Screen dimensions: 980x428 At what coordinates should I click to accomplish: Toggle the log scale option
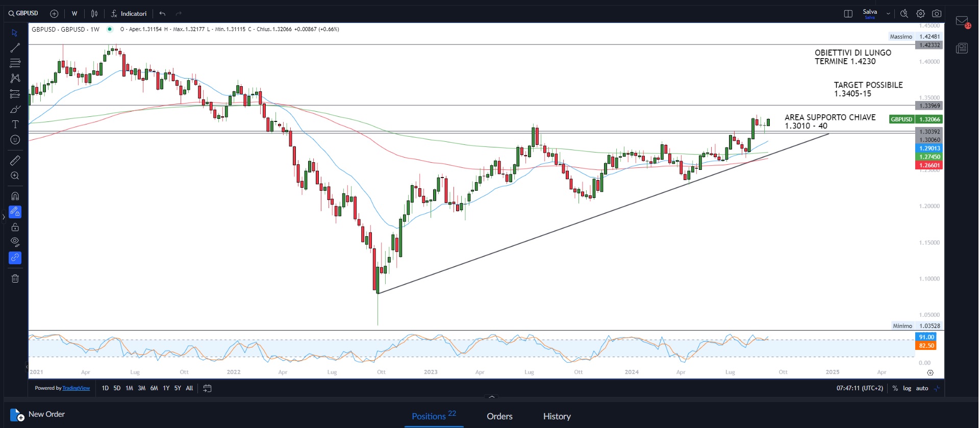907,388
